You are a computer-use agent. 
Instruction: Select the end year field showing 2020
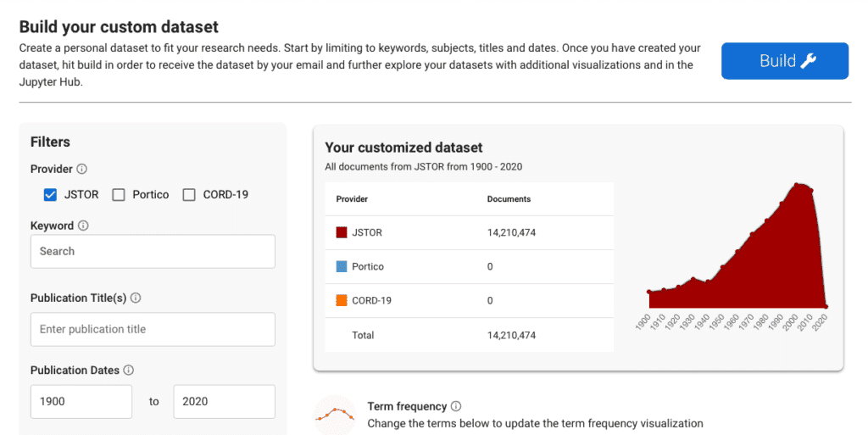coord(224,401)
